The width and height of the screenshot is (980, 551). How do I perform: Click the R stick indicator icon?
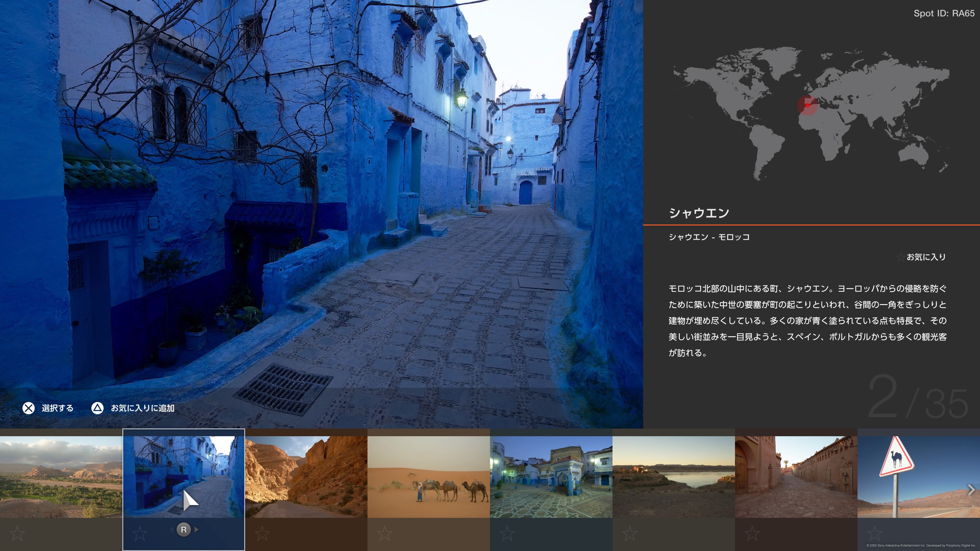184,529
